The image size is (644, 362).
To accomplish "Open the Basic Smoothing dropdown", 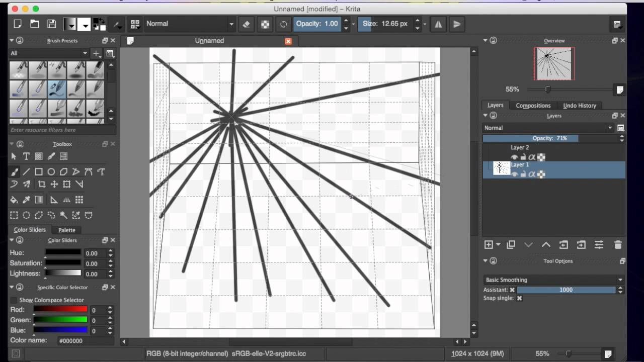I will pos(553,280).
